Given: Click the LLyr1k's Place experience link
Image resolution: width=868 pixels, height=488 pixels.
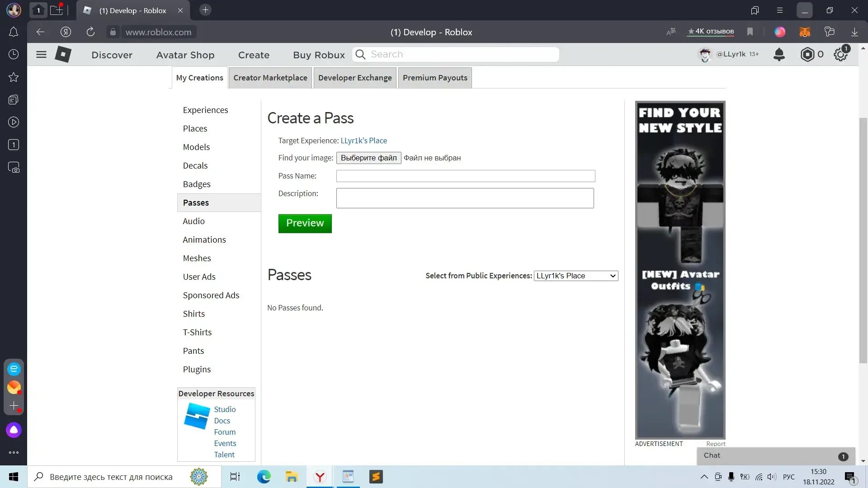Looking at the screenshot, I should coord(363,140).
